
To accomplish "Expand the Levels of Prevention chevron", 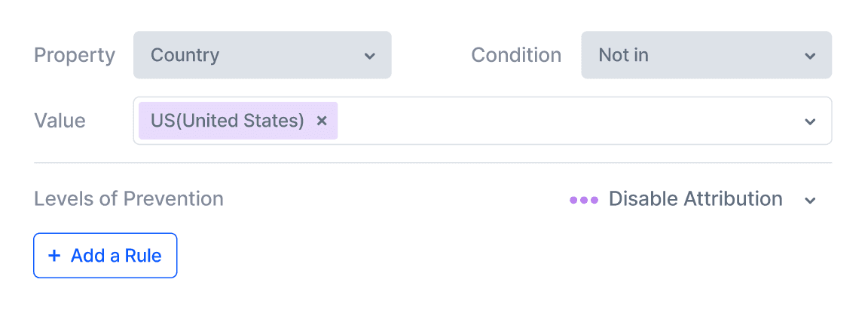I will click(810, 200).
